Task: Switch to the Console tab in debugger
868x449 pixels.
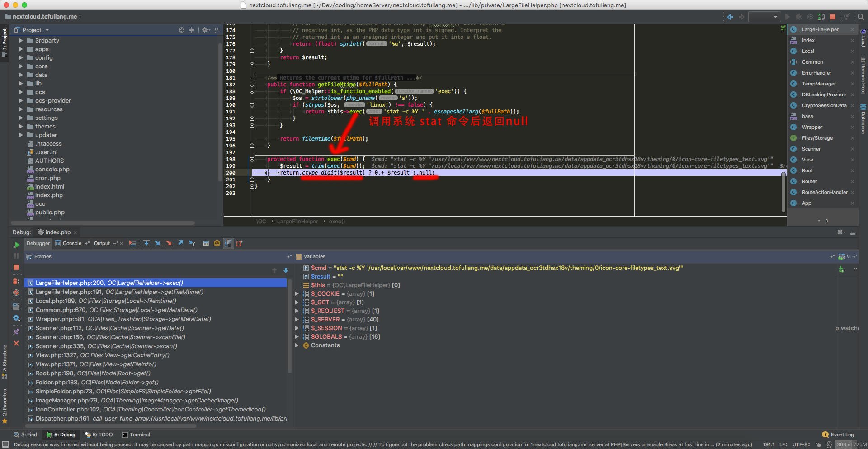Action: (x=72, y=243)
